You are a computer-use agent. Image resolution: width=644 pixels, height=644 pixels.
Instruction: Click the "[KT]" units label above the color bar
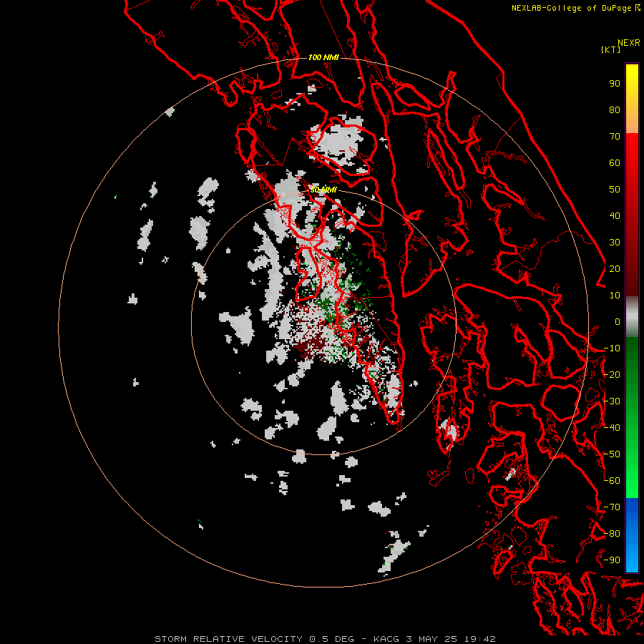[610, 49]
